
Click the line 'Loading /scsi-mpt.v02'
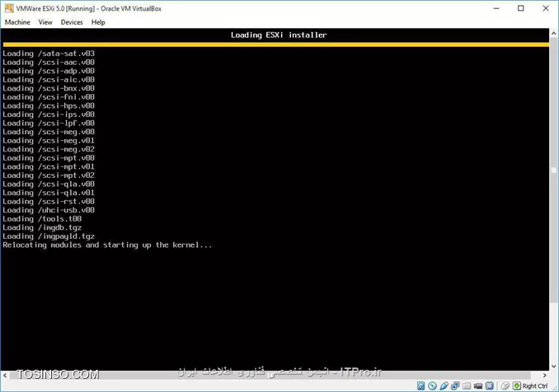click(49, 175)
